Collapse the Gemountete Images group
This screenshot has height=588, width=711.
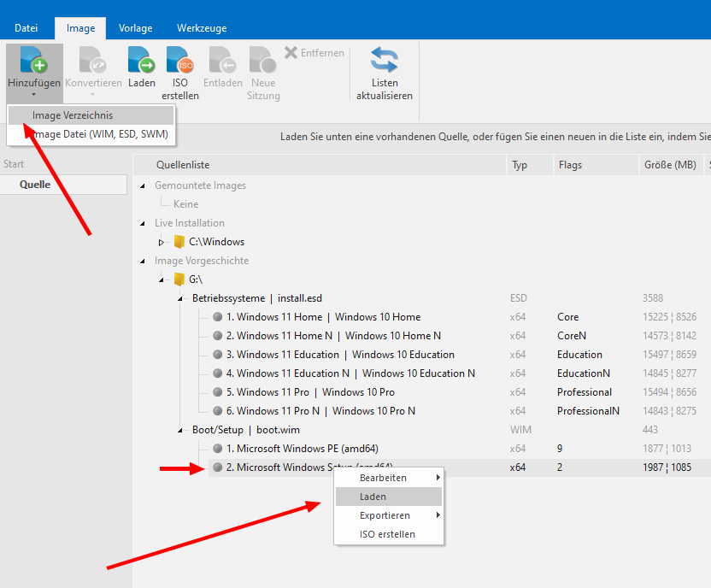click(143, 185)
